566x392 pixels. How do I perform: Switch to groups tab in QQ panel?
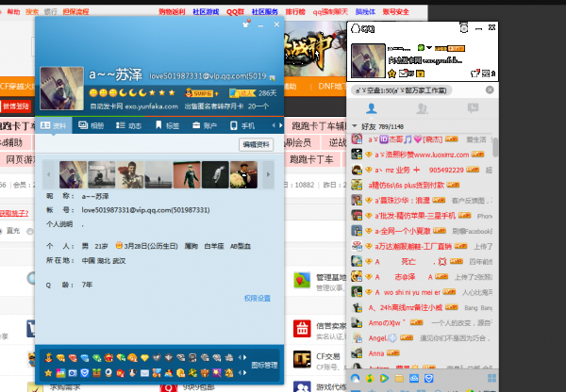[422, 107]
